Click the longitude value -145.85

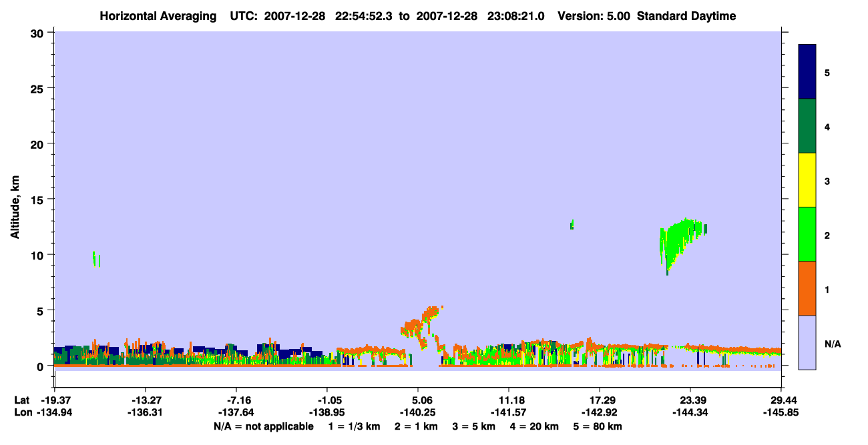point(781,412)
